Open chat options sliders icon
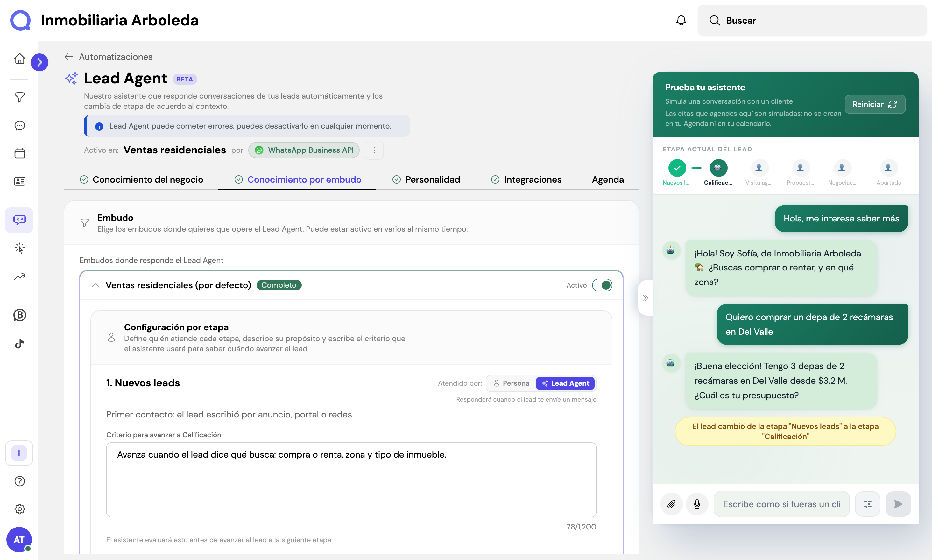This screenshot has height=560, width=932. [867, 504]
